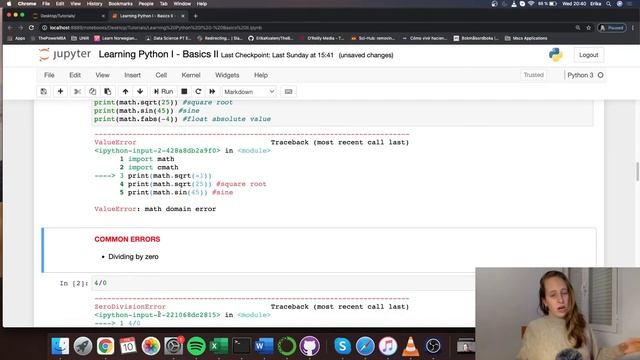Click the page vertical scrollbar thumb
640x360 pixels.
click(x=637, y=171)
